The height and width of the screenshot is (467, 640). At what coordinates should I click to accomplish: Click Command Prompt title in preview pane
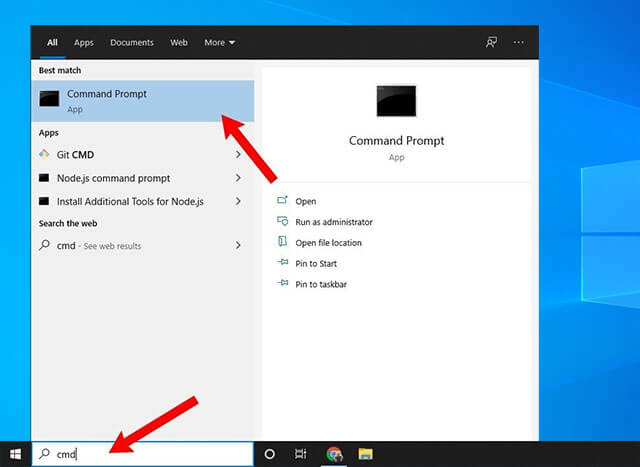point(396,141)
